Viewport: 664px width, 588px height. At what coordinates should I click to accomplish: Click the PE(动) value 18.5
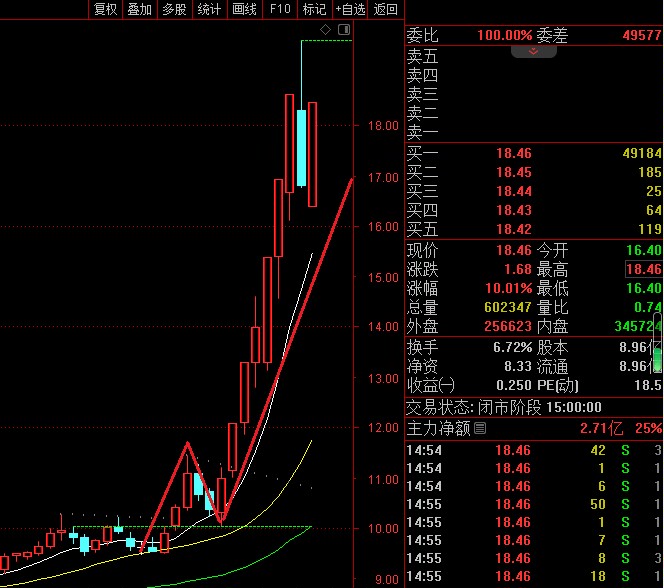[648, 385]
